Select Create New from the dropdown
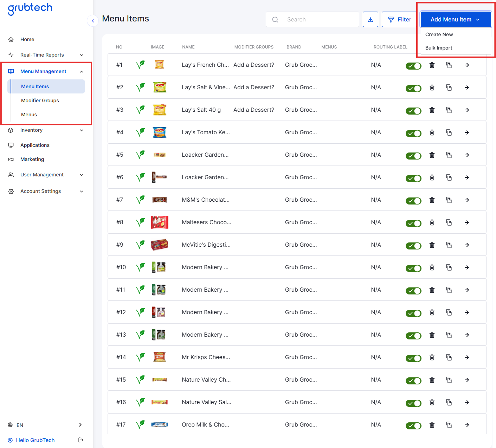The height and width of the screenshot is (448, 496). coord(439,34)
